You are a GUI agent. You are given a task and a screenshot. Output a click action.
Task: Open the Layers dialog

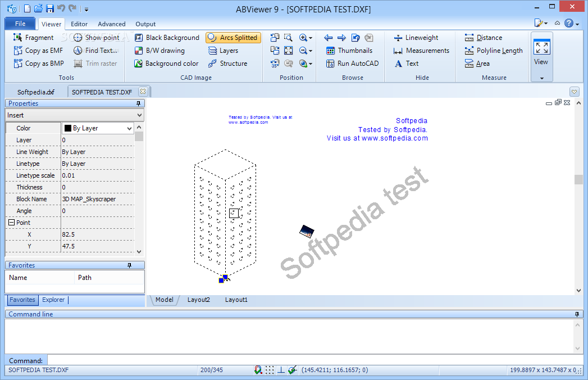(223, 51)
